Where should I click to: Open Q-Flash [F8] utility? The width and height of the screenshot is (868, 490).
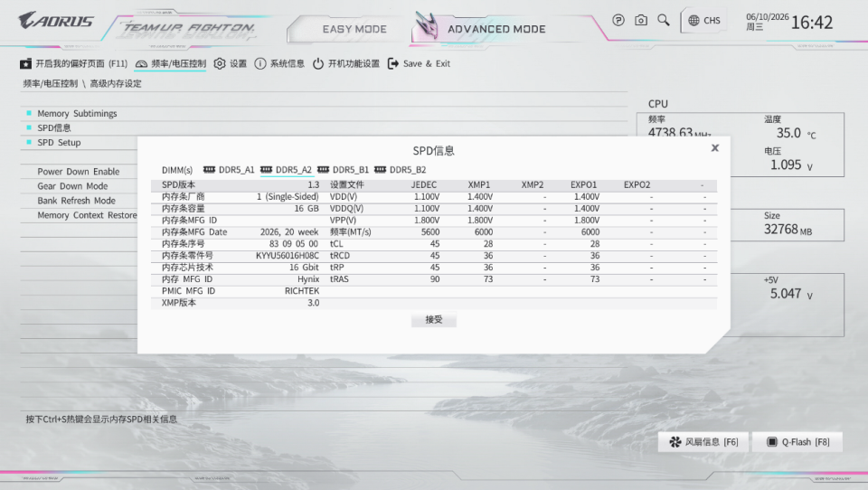[x=797, y=442]
